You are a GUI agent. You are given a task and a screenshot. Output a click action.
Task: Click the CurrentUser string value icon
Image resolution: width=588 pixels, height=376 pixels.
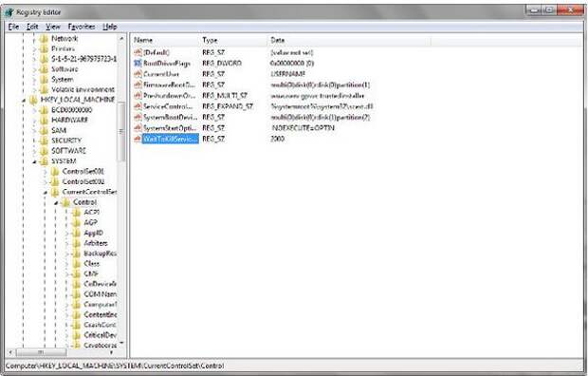click(x=138, y=74)
